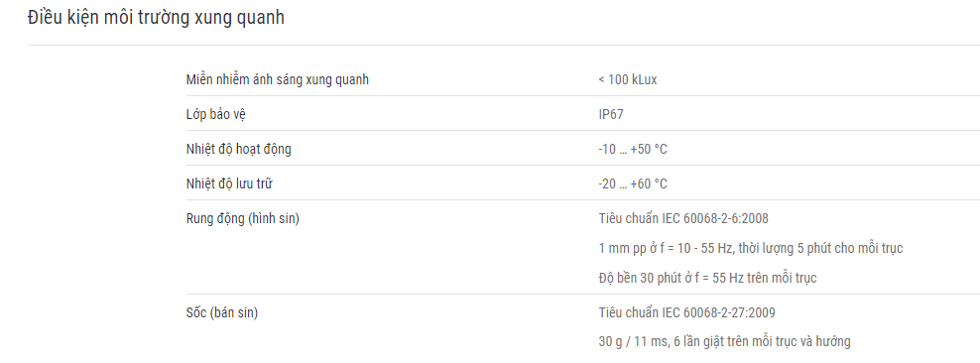
Task: Select the 'Nhiệt độ lưu trữ' label
Action: (x=229, y=184)
